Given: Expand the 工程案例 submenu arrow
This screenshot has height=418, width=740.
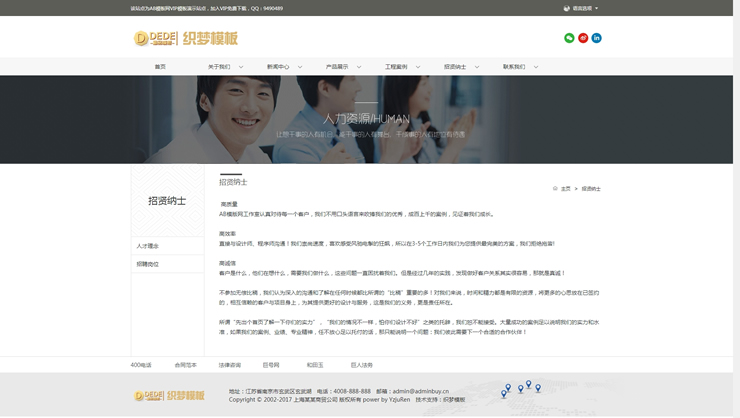Looking at the screenshot, I should click(418, 67).
